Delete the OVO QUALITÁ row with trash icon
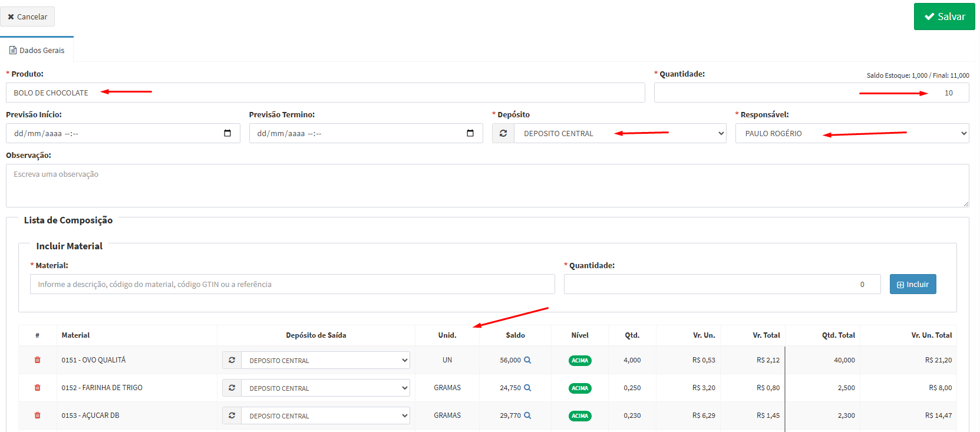This screenshot has height=432, width=980. [38, 360]
